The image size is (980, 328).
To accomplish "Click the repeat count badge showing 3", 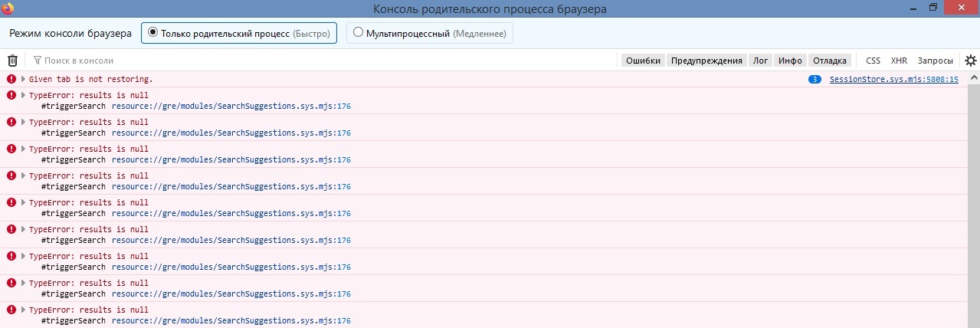I will 815,80.
